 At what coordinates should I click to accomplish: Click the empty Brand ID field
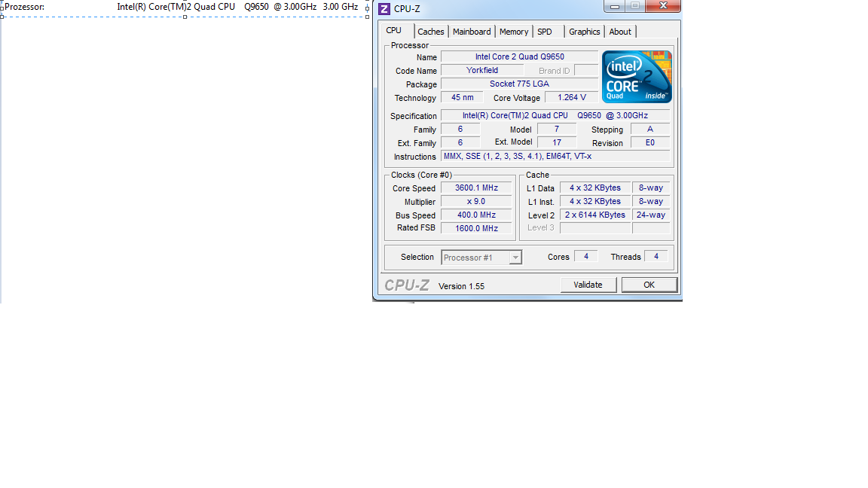pos(586,70)
